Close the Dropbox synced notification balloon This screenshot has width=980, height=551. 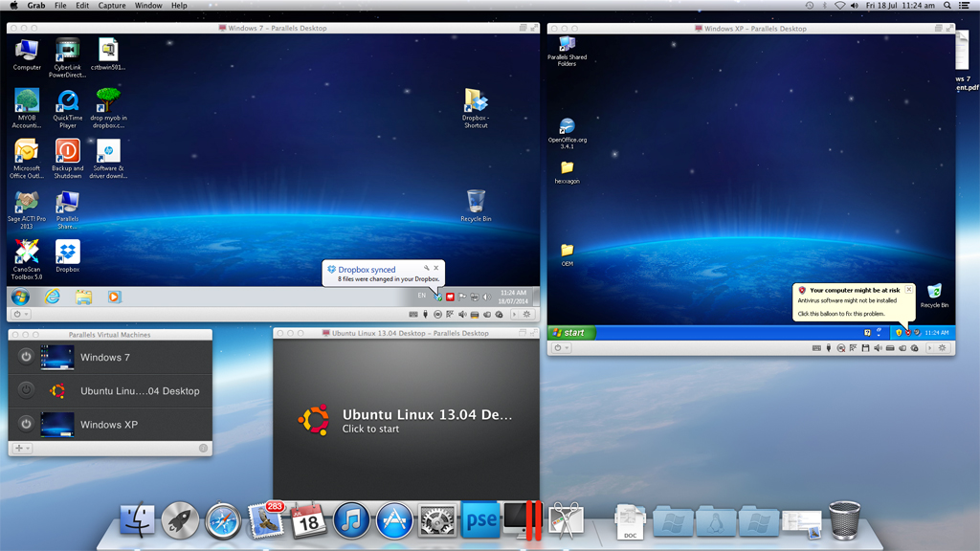pyautogui.click(x=436, y=268)
